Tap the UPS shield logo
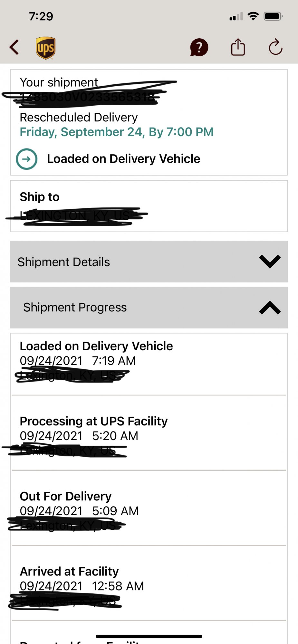Screen dimensions: 298x644 click(x=45, y=48)
